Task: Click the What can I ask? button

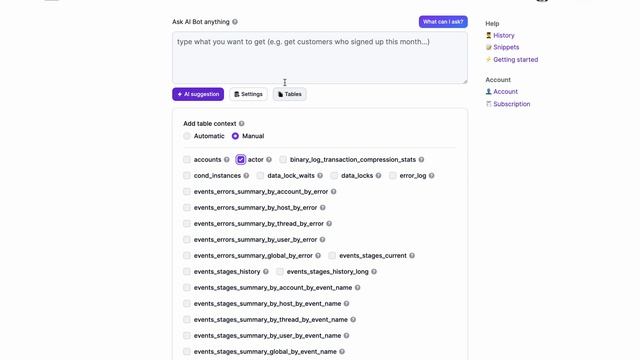Action: (443, 22)
